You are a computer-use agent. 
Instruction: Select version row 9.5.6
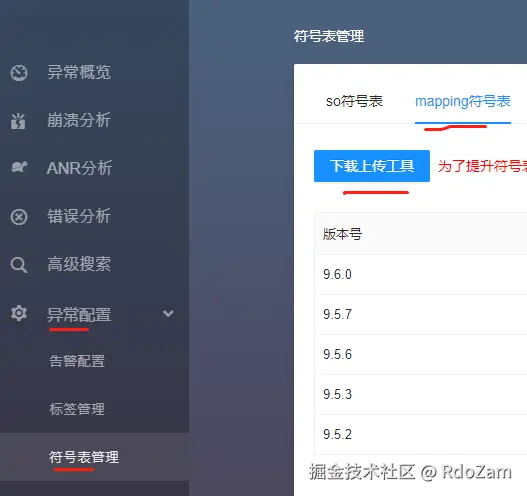(421, 354)
